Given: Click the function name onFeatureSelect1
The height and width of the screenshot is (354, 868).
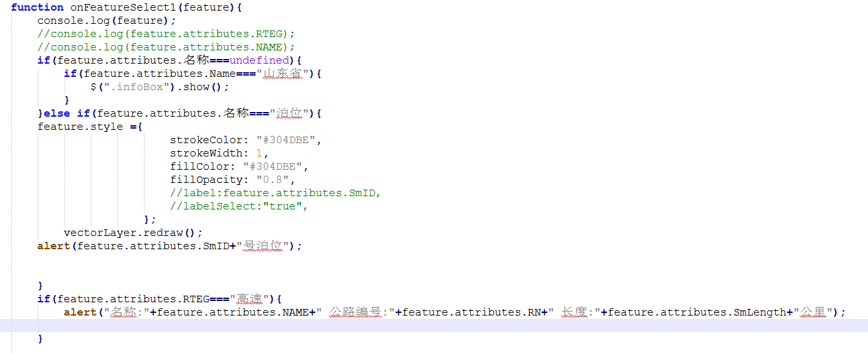Looking at the screenshot, I should 123,7.
